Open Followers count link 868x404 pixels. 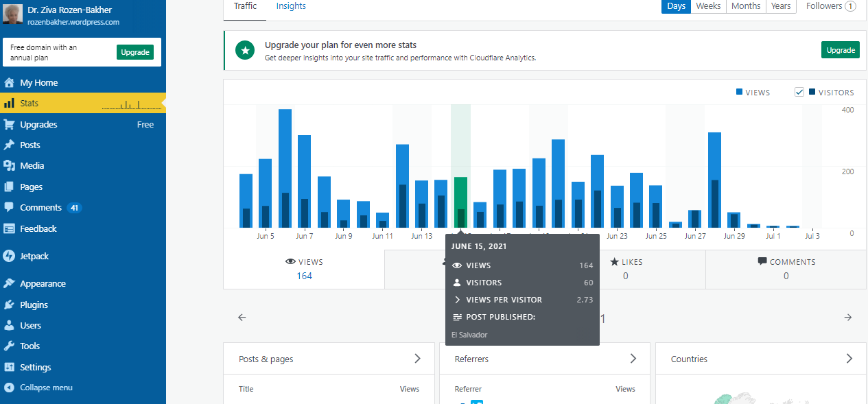coord(831,6)
